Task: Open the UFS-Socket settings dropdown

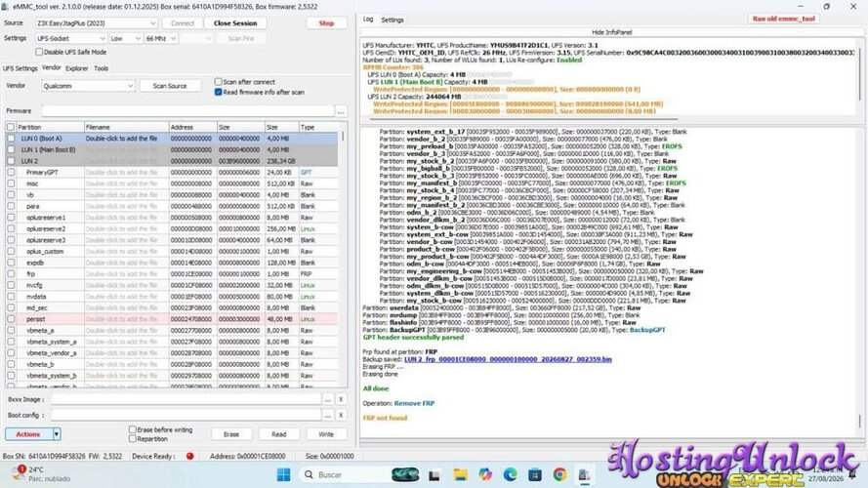Action: point(71,39)
